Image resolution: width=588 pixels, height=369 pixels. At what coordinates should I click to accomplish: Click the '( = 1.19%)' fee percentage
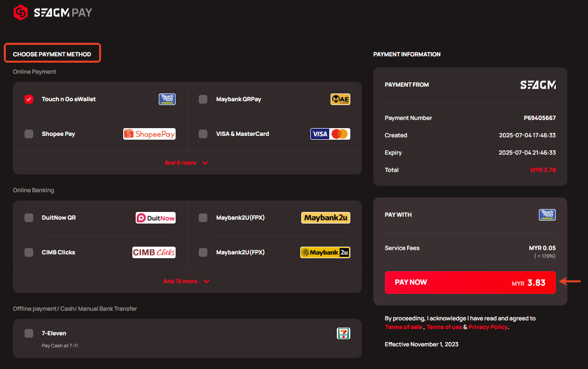(x=545, y=256)
